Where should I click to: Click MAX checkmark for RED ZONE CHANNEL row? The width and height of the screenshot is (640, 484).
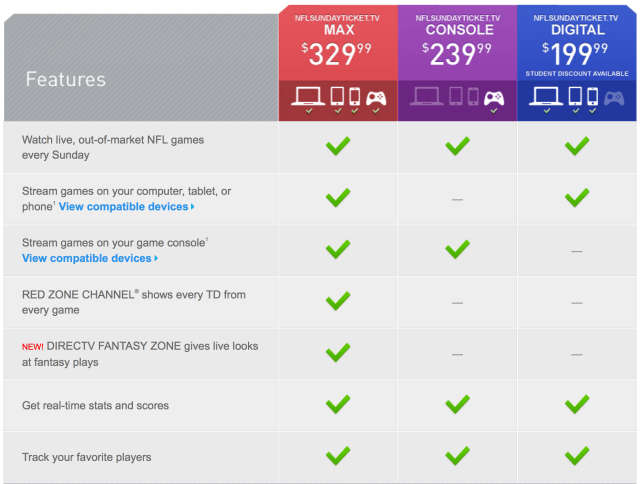[x=338, y=301]
